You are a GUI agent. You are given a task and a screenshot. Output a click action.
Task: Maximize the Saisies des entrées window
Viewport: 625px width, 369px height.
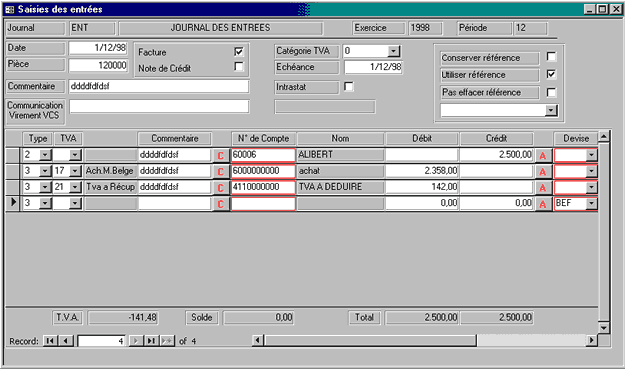[603, 9]
